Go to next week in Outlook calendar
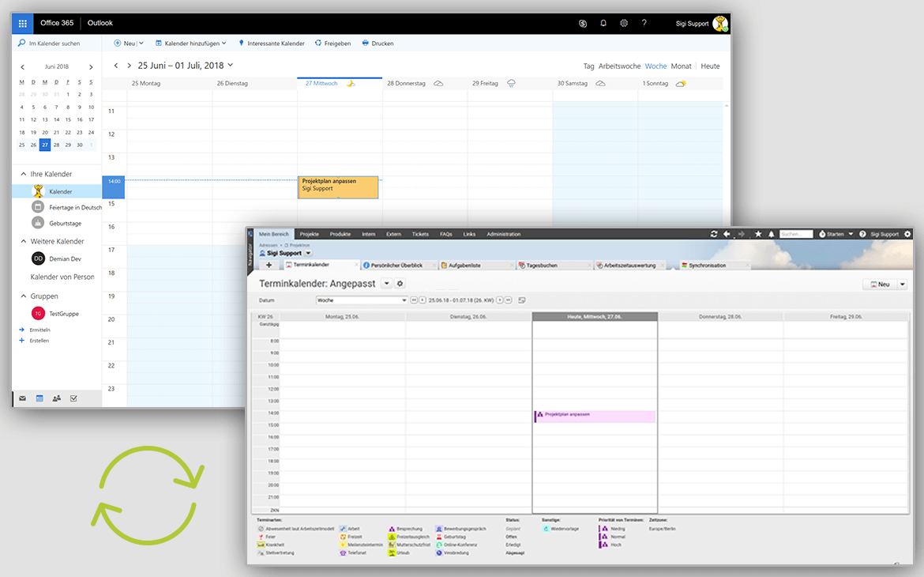 coord(129,66)
